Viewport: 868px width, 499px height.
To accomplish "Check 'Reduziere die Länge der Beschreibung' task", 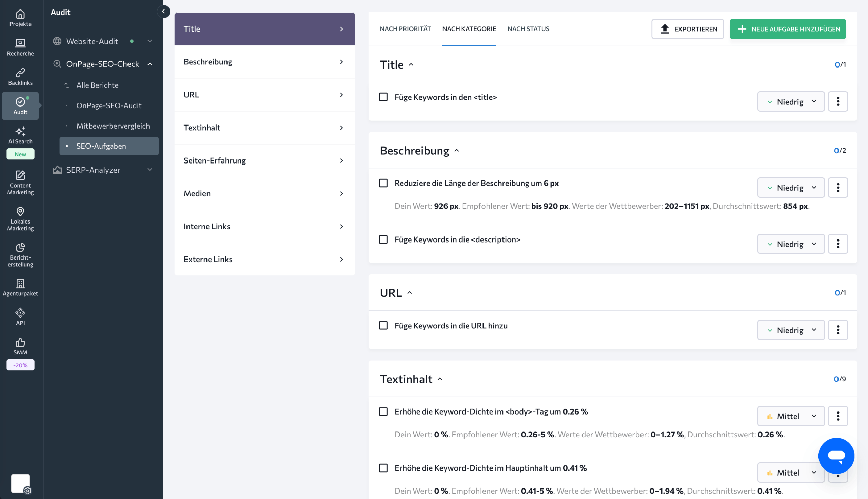I will tap(383, 183).
